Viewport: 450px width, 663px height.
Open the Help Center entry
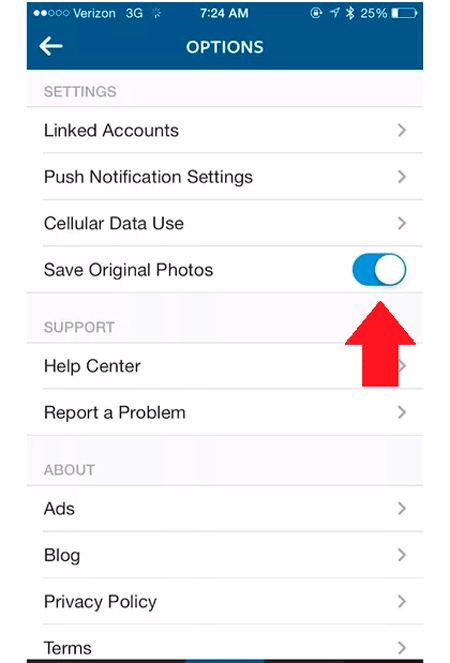click(225, 366)
